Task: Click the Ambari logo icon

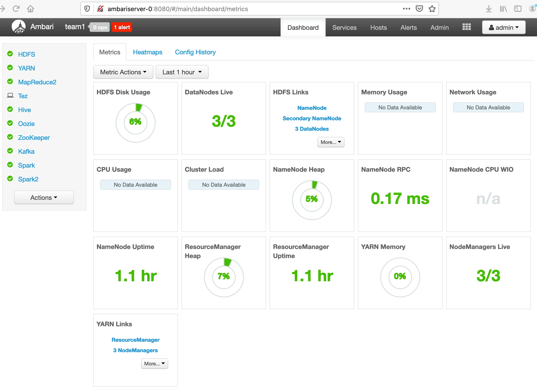Action: click(x=18, y=27)
